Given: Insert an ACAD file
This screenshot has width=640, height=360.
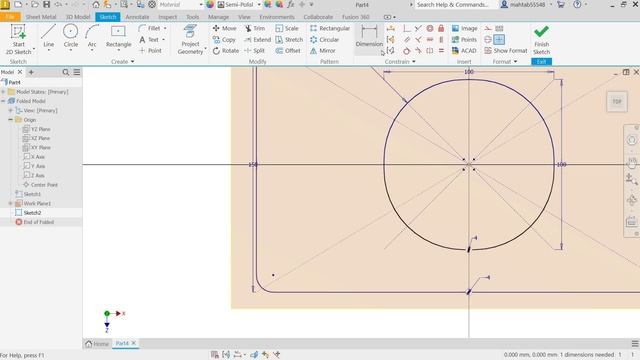Looking at the screenshot, I should pyautogui.click(x=464, y=51).
